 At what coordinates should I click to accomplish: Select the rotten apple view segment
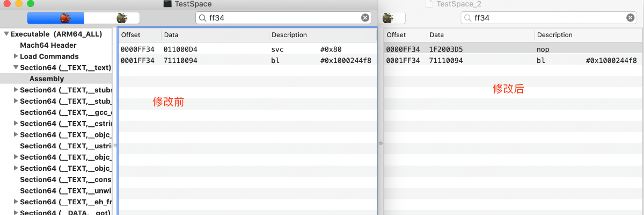point(122,18)
